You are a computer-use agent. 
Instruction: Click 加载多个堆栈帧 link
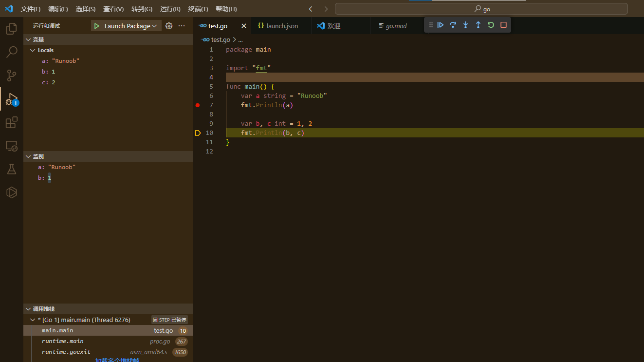(117, 360)
